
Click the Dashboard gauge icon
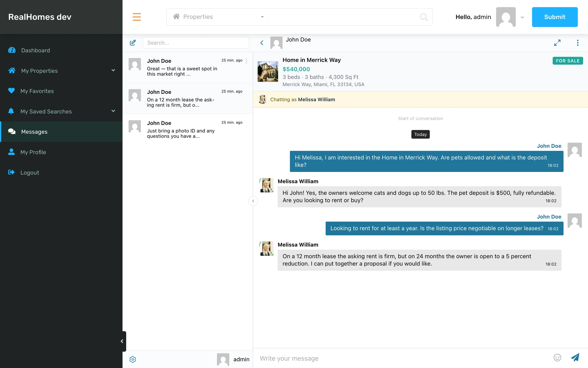(12, 50)
